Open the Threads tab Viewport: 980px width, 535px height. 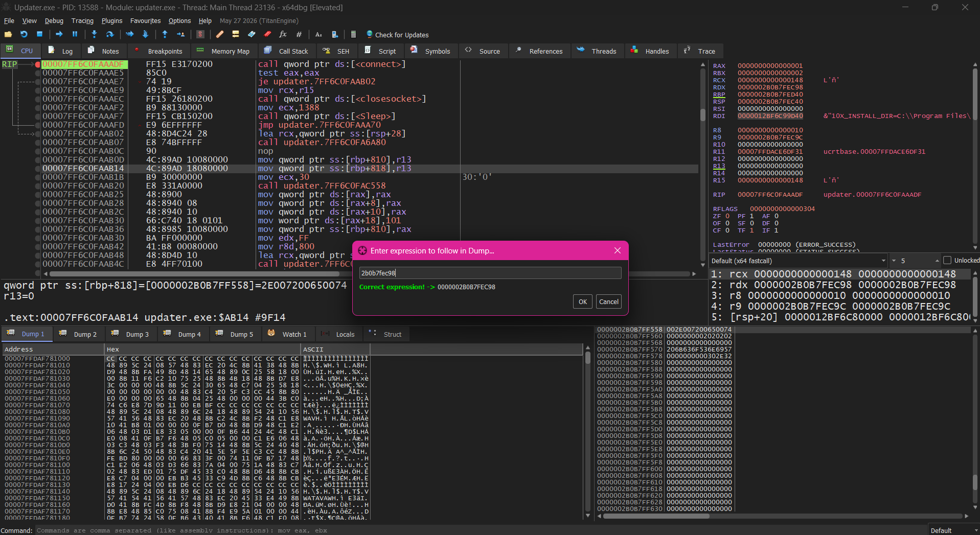[x=597, y=51]
